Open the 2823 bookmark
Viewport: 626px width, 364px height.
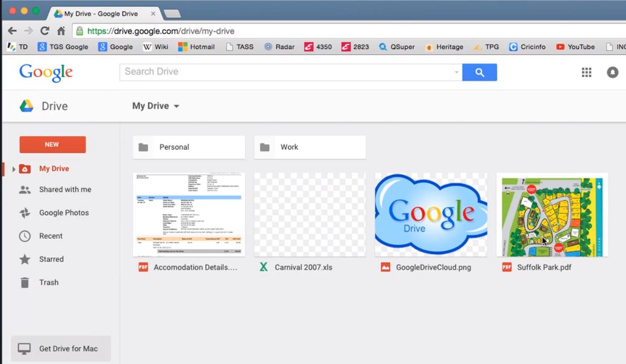tap(355, 47)
